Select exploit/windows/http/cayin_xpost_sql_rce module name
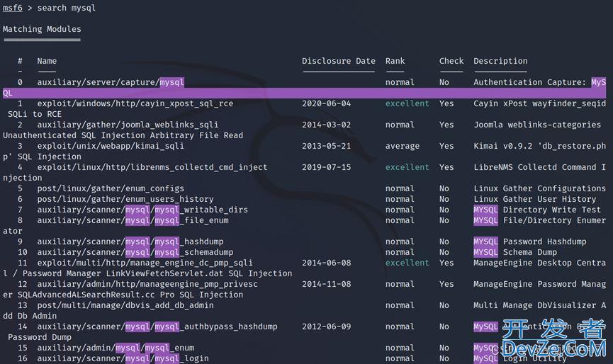The width and height of the screenshot is (613, 364). pyautogui.click(x=135, y=103)
